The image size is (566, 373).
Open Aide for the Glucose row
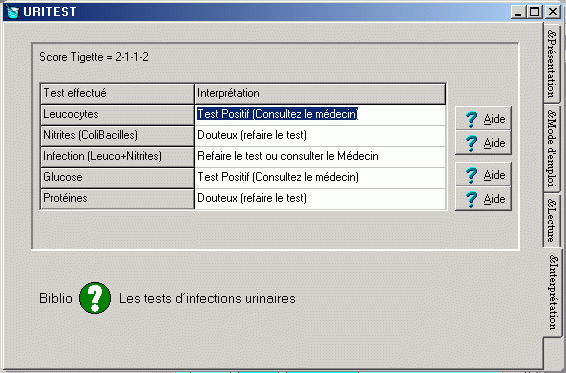[483, 174]
